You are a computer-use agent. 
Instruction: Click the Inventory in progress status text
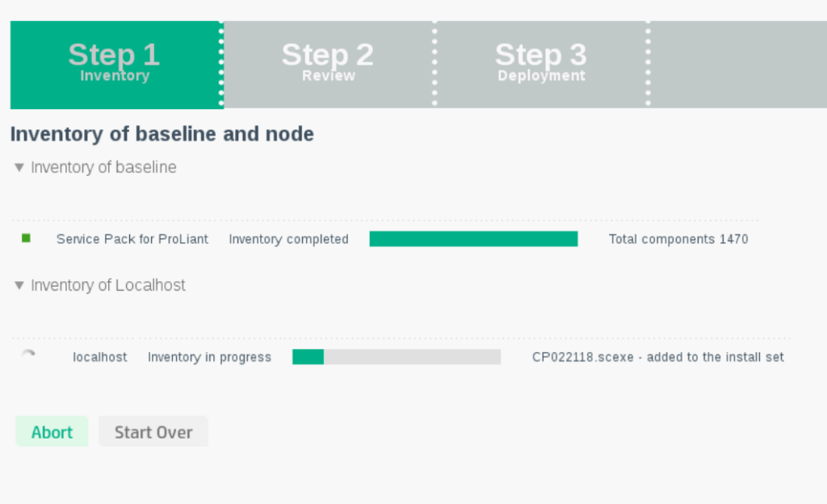coord(209,357)
